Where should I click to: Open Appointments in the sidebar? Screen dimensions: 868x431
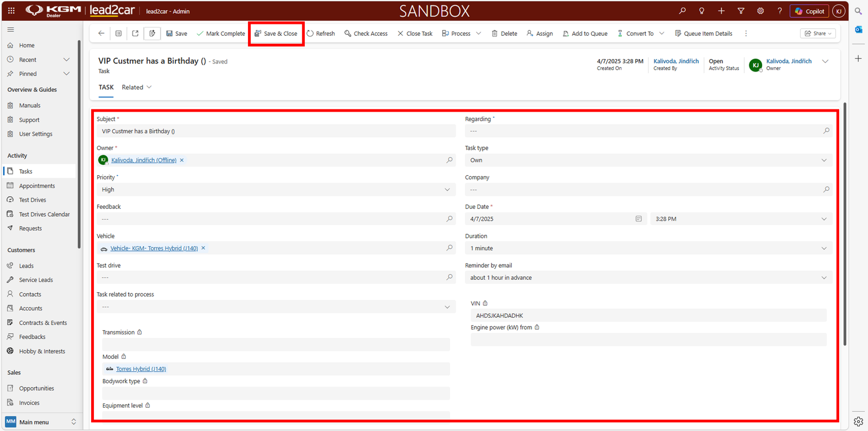click(37, 186)
